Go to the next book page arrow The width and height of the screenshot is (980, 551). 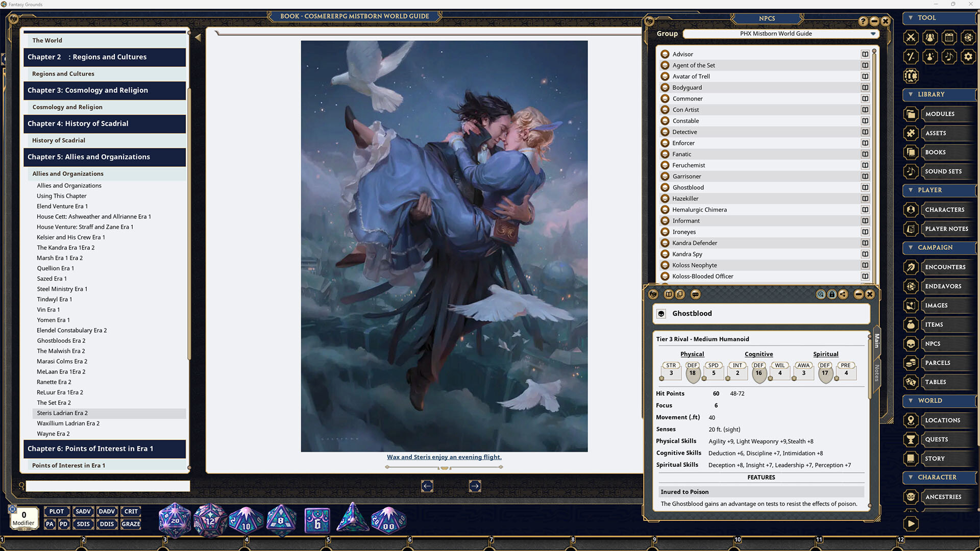[475, 486]
